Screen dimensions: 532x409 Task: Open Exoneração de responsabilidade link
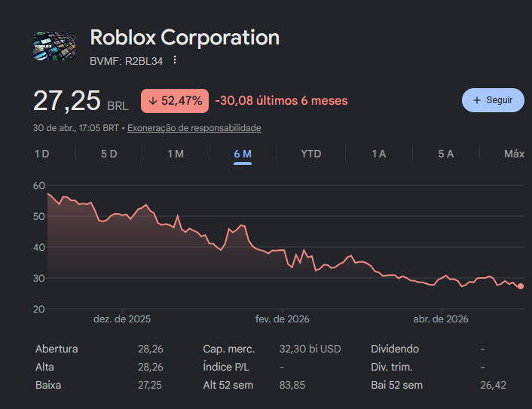pos(194,128)
